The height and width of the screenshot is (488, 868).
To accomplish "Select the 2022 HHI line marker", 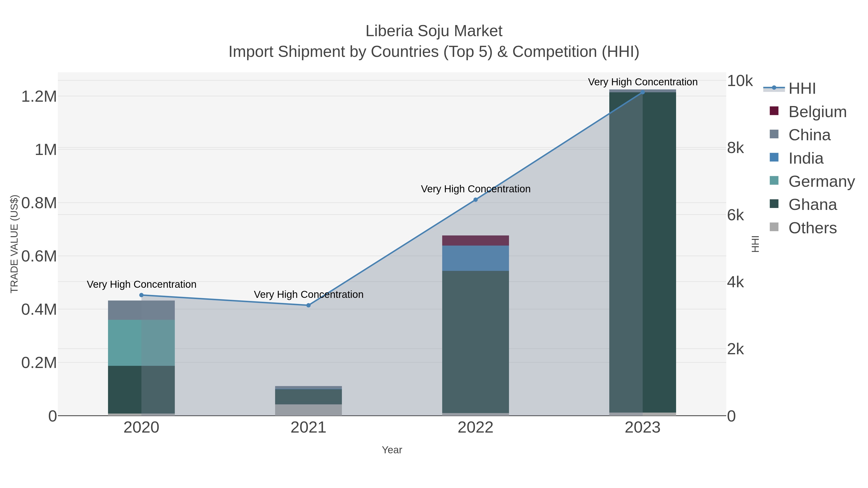I will [x=475, y=200].
